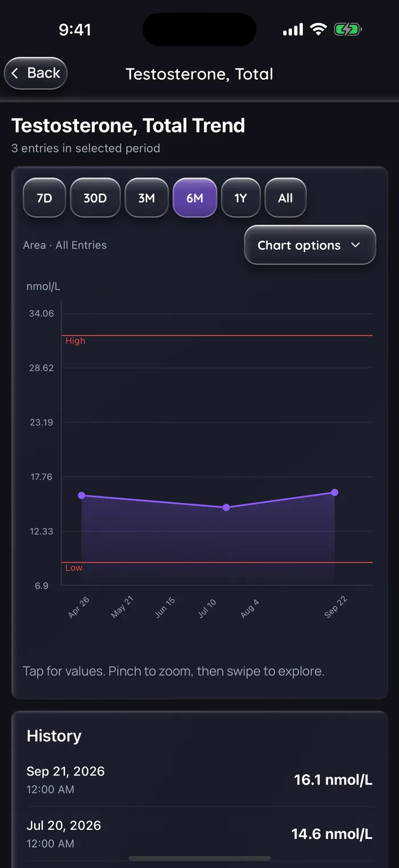Tap the May 21 x-axis label
Viewport: 399px width, 868px height.
pos(121,608)
